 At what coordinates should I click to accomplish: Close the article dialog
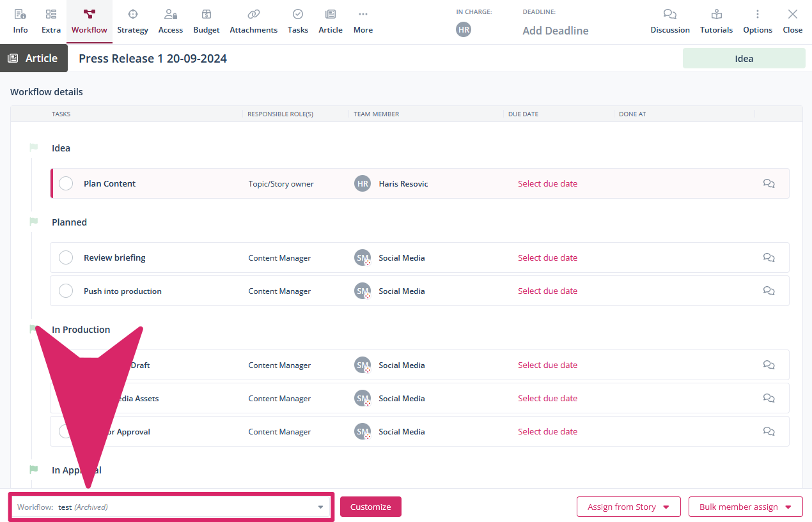(x=793, y=22)
